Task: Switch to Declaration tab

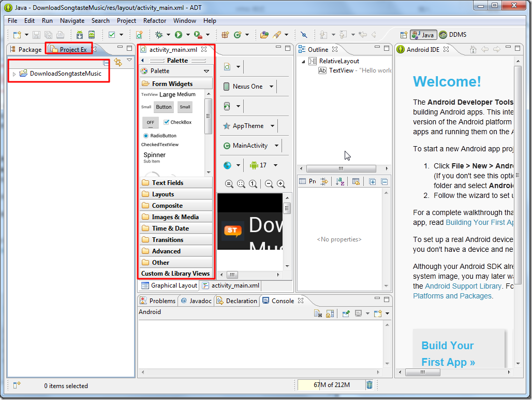Action: (237, 301)
